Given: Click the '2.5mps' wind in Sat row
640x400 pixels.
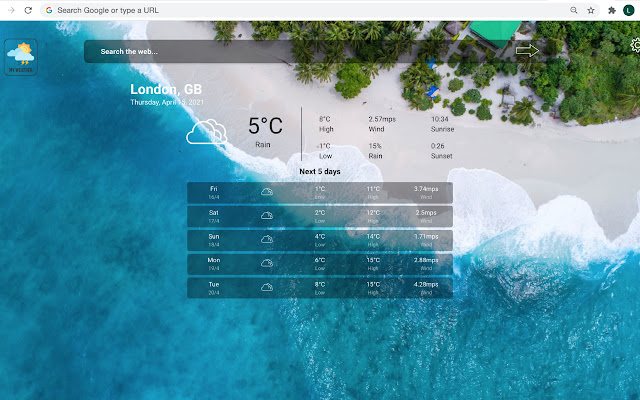Looking at the screenshot, I should pyautogui.click(x=426, y=213).
